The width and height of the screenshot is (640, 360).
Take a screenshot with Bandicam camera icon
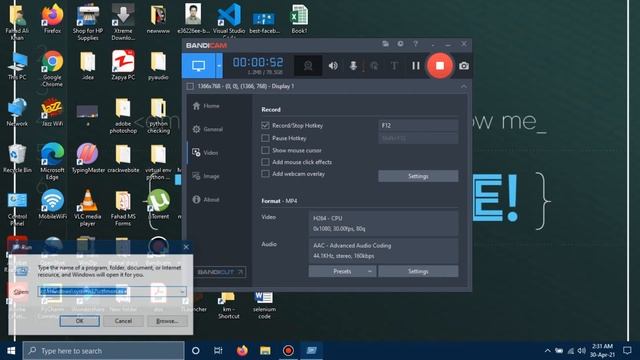coord(464,66)
